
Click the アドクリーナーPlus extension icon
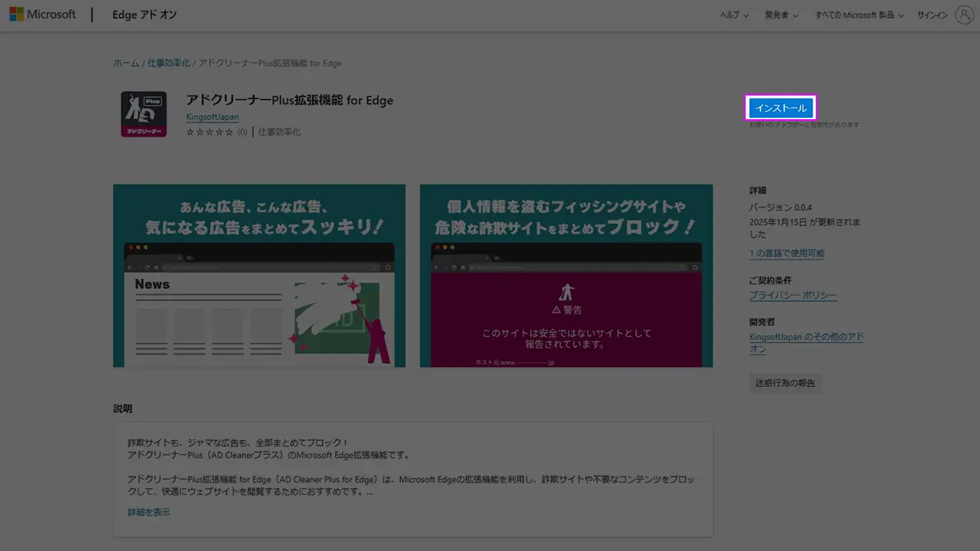tap(144, 114)
